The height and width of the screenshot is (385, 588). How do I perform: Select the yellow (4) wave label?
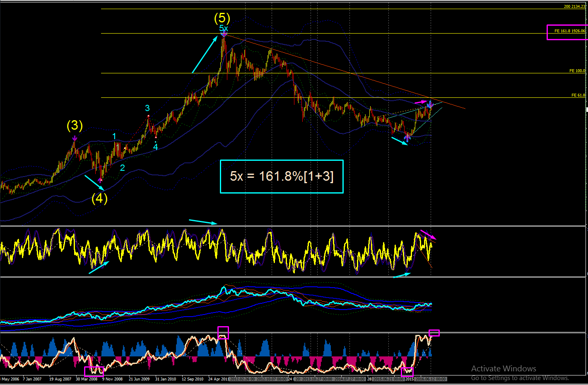click(x=99, y=198)
